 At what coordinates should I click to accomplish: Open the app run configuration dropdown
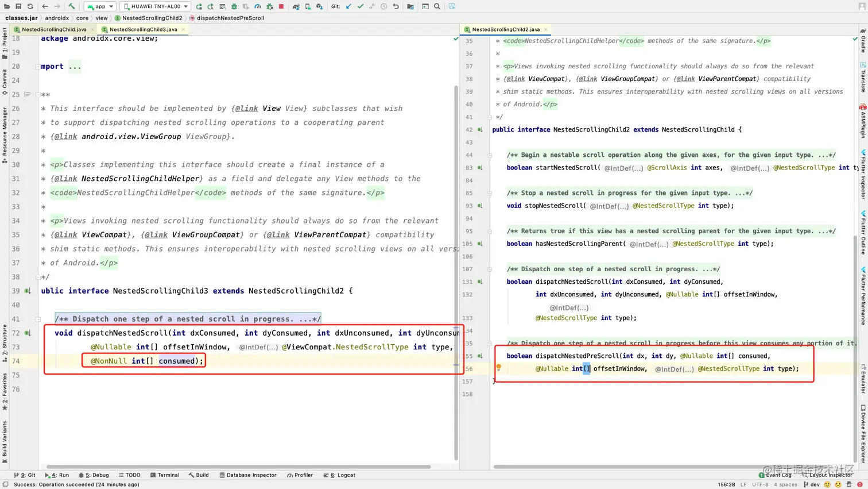(100, 6)
